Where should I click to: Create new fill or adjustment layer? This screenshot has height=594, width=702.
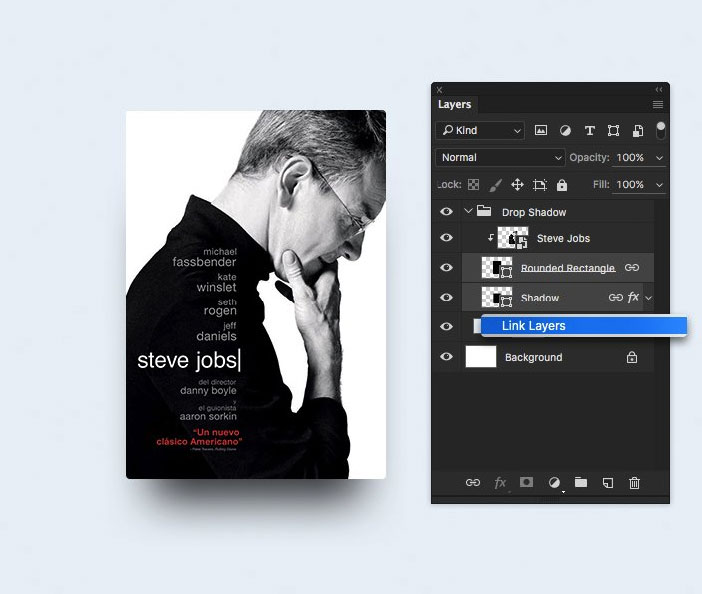tap(554, 483)
